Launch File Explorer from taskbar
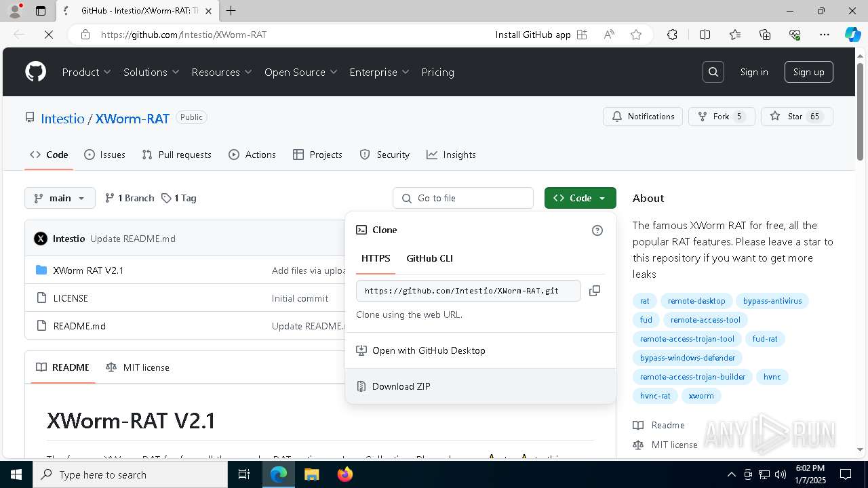This screenshot has width=868, height=488. [311, 474]
